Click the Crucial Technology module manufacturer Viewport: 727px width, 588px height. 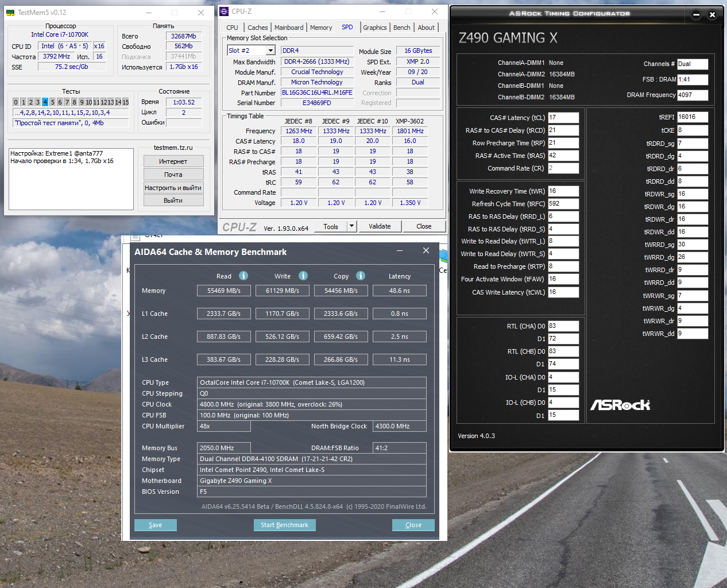click(x=317, y=72)
